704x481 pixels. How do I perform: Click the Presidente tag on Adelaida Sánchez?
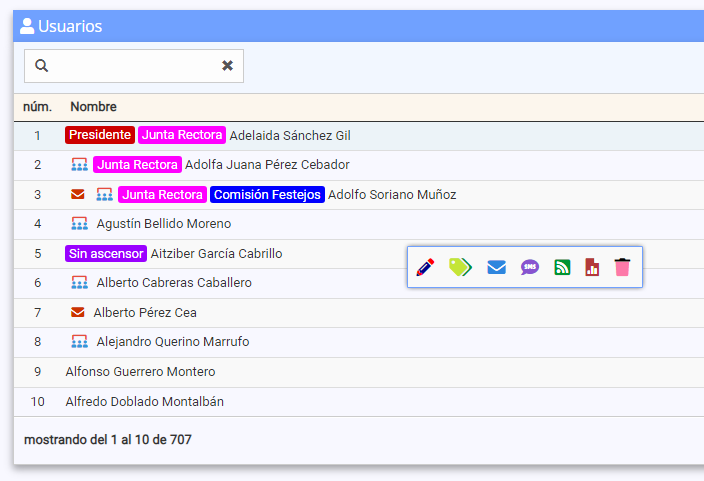pos(100,135)
